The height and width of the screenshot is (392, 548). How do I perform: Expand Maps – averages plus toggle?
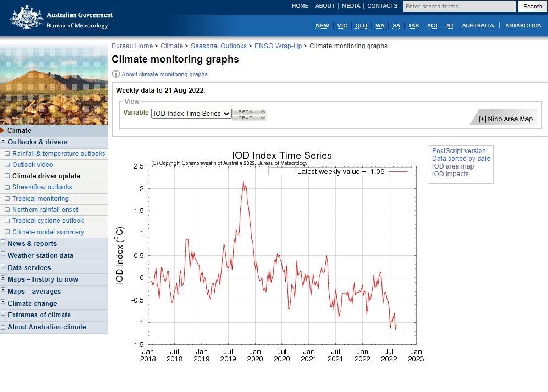coord(3,291)
